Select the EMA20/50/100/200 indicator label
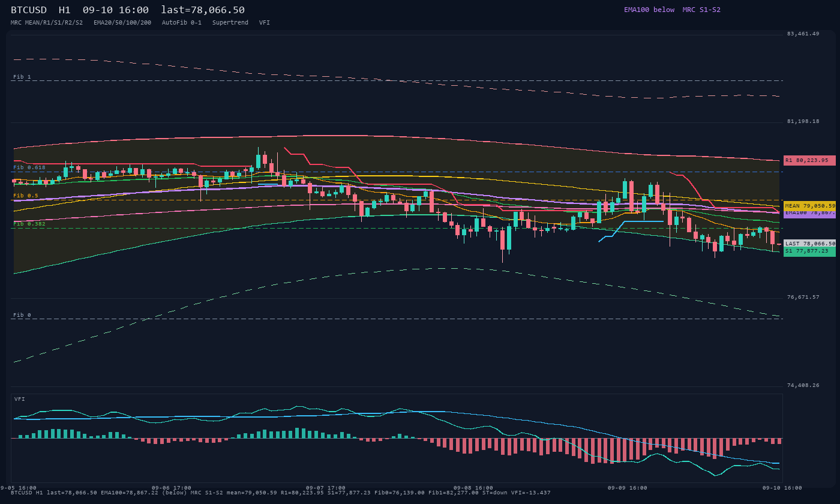 (122, 23)
